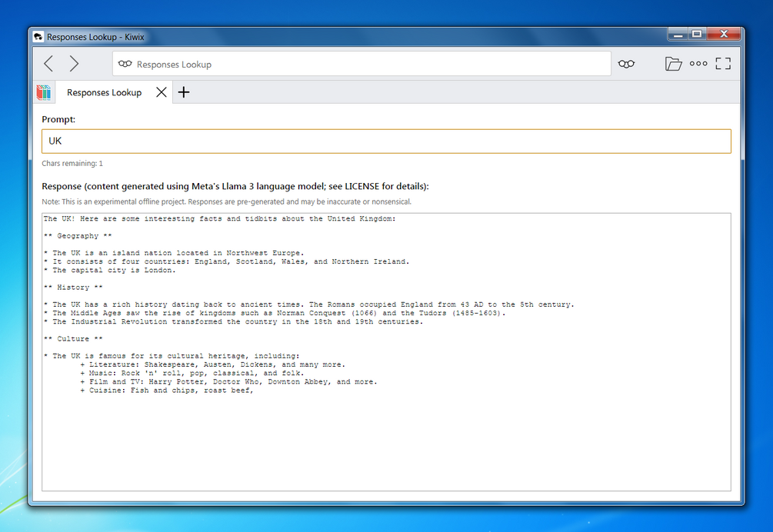Screen dimensions: 773x532
Task: Go forward with the right arrow
Action: [74, 64]
